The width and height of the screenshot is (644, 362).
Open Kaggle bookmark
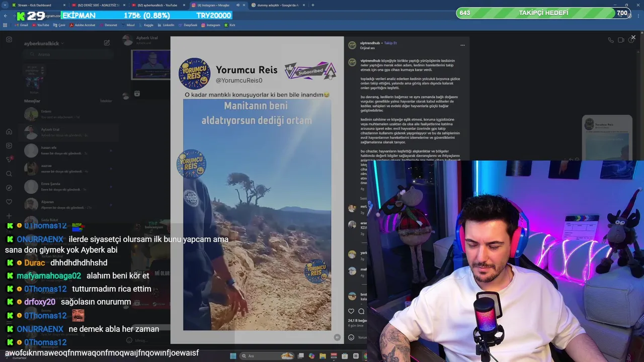145,25
